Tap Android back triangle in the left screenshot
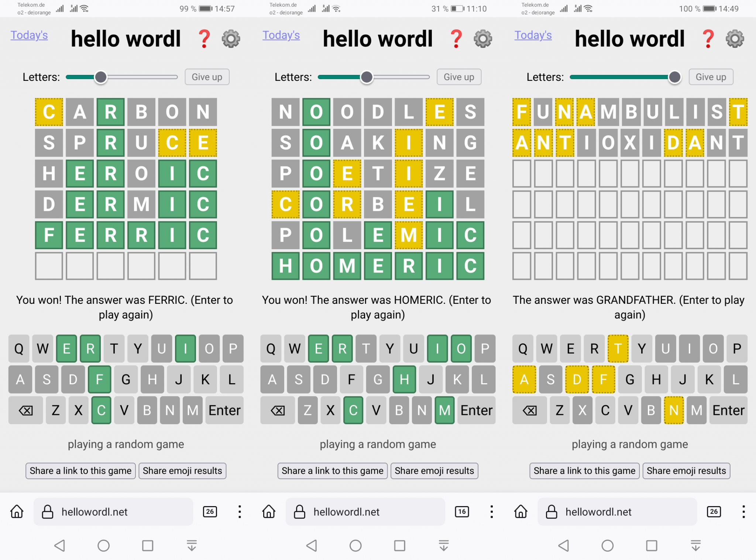The height and width of the screenshot is (560, 756). click(60, 546)
